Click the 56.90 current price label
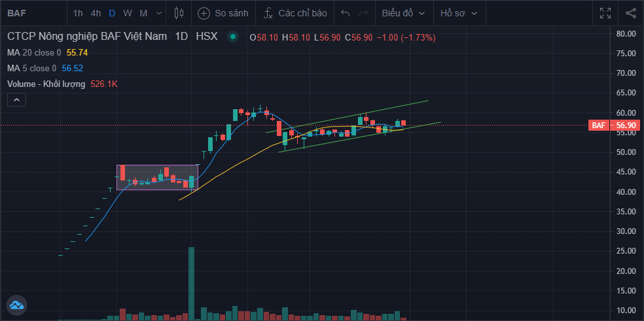This screenshot has height=321, width=644. (x=626, y=126)
